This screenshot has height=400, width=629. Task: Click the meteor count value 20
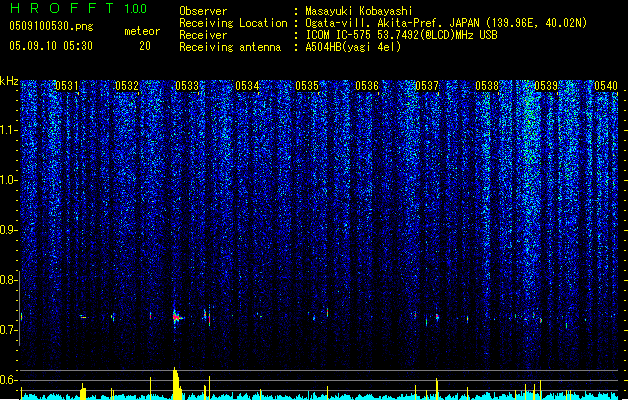coord(145,46)
